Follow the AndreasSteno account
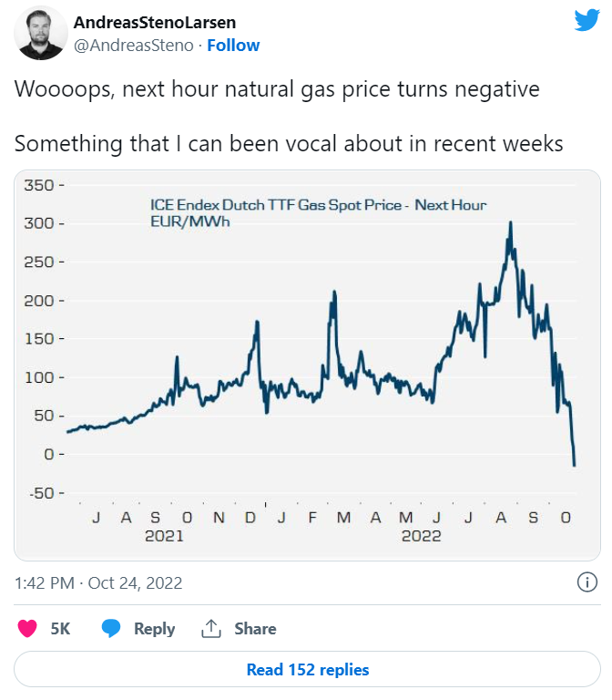 [x=233, y=46]
